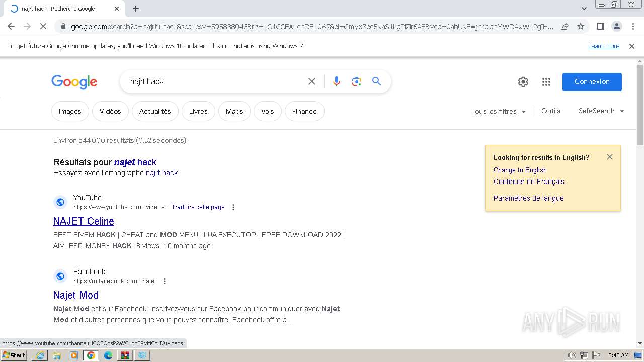Open tab search chevron
644x362 pixels.
(x=584, y=9)
